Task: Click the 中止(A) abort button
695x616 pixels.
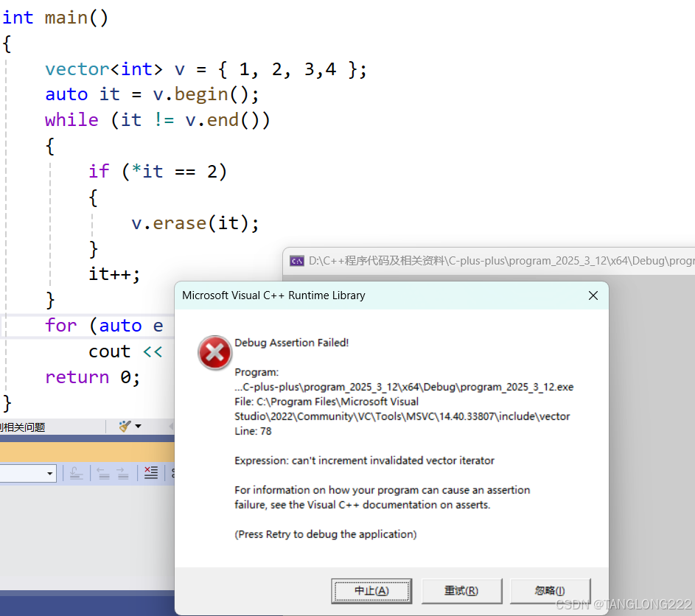Action: click(x=371, y=591)
